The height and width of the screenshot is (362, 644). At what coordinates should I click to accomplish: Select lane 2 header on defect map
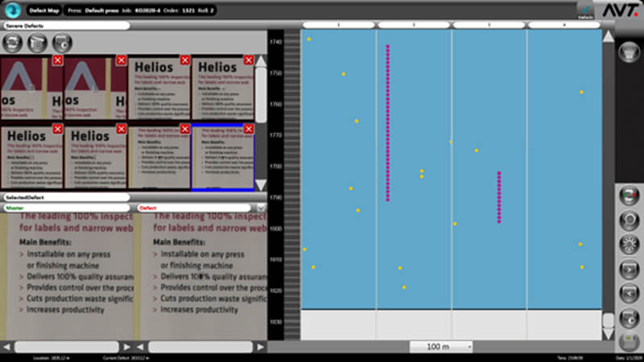[x=414, y=25]
